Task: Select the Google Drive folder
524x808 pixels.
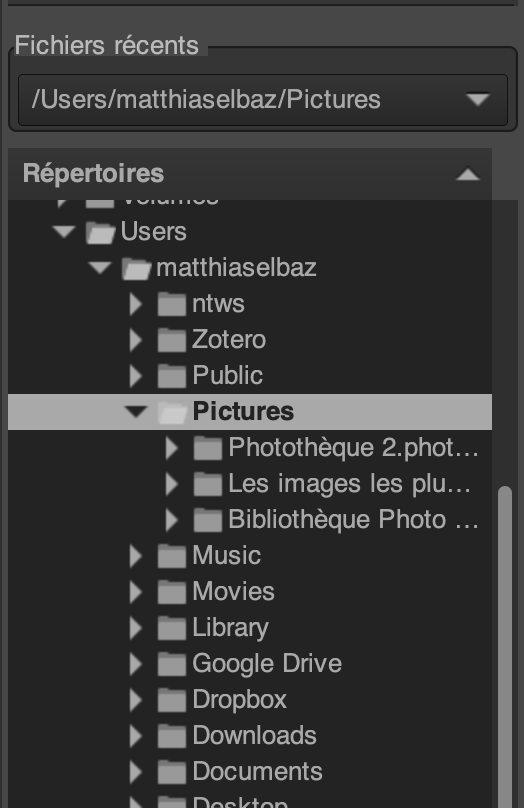Action: tap(267, 663)
